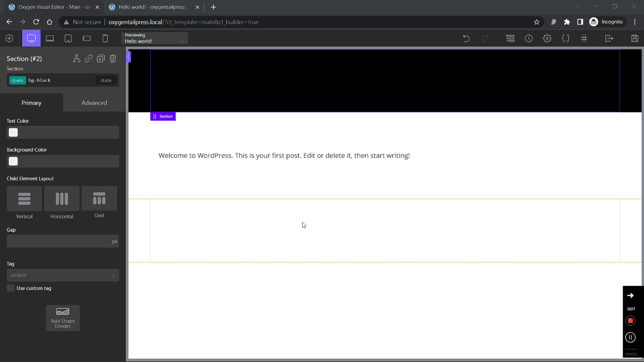Open the Structure panel icon
Image resolution: width=644 pixels, height=362 pixels.
tap(510, 39)
